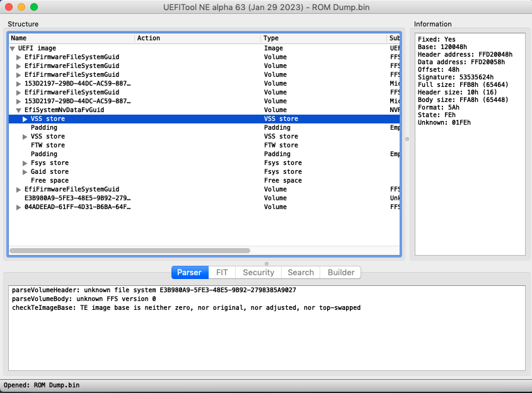
Task: Click the 'Data address: FFD20058h' line
Action: tap(461, 62)
